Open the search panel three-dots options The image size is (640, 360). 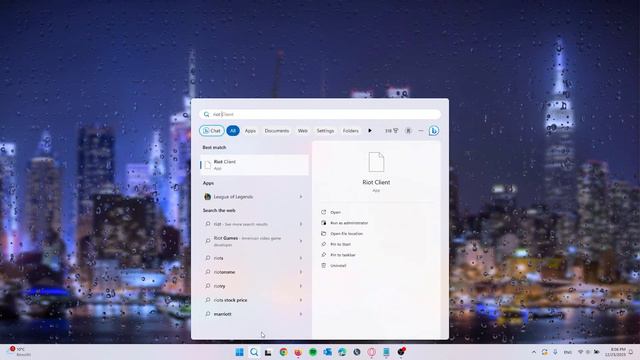click(421, 131)
